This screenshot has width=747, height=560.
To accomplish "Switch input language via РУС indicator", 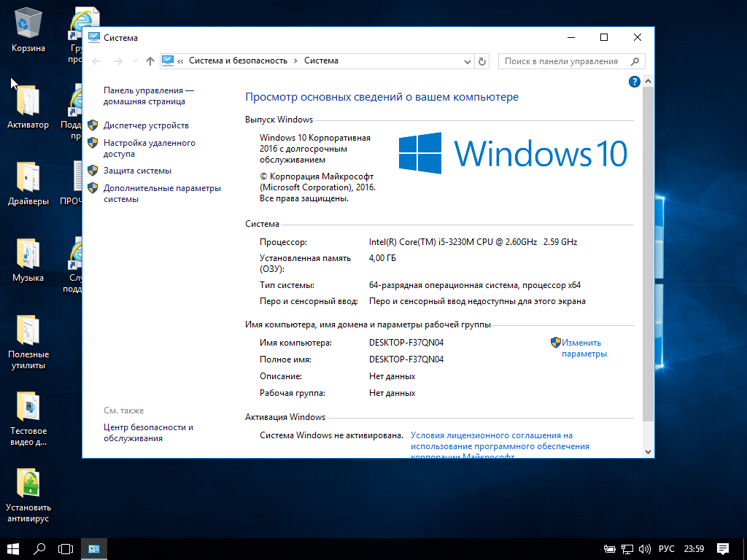I will pyautogui.click(x=667, y=548).
